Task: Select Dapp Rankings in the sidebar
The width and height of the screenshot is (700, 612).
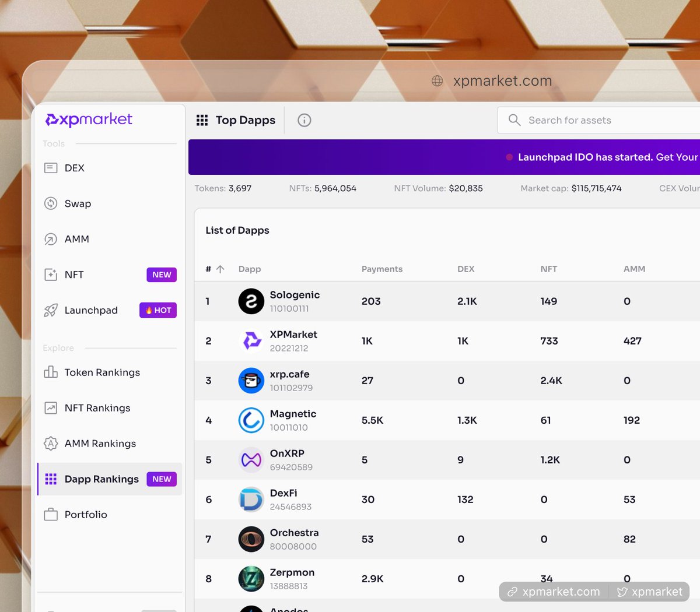Action: click(x=101, y=479)
